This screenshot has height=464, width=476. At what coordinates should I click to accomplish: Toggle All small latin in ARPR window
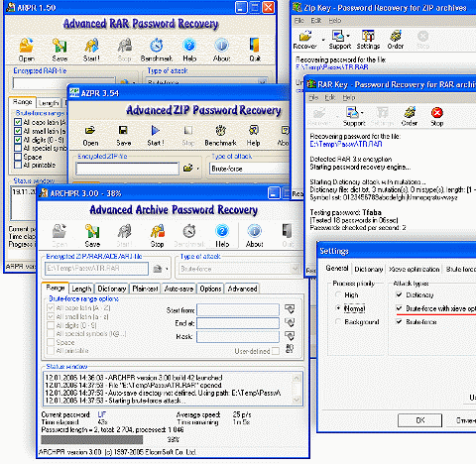(18, 131)
